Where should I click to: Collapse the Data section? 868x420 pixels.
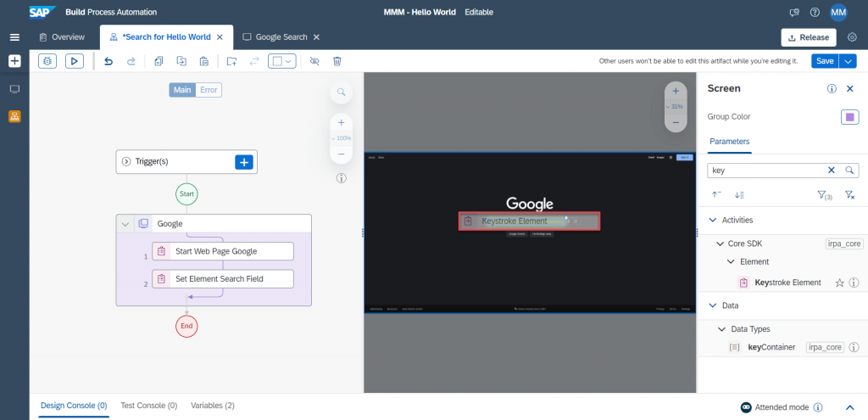pos(712,305)
